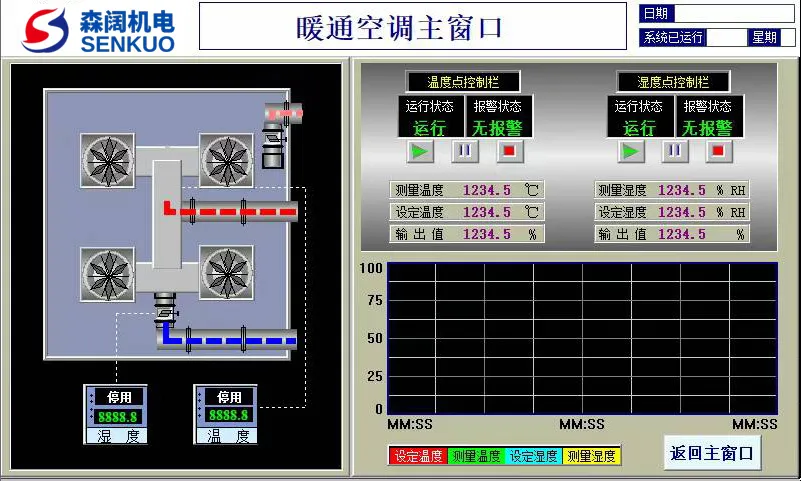This screenshot has height=481, width=801.
Task: Stop the temperature control with red square
Action: pyautogui.click(x=509, y=151)
